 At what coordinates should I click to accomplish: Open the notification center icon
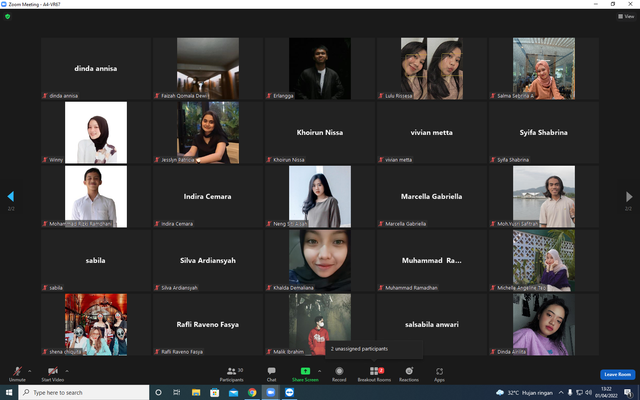point(629,393)
